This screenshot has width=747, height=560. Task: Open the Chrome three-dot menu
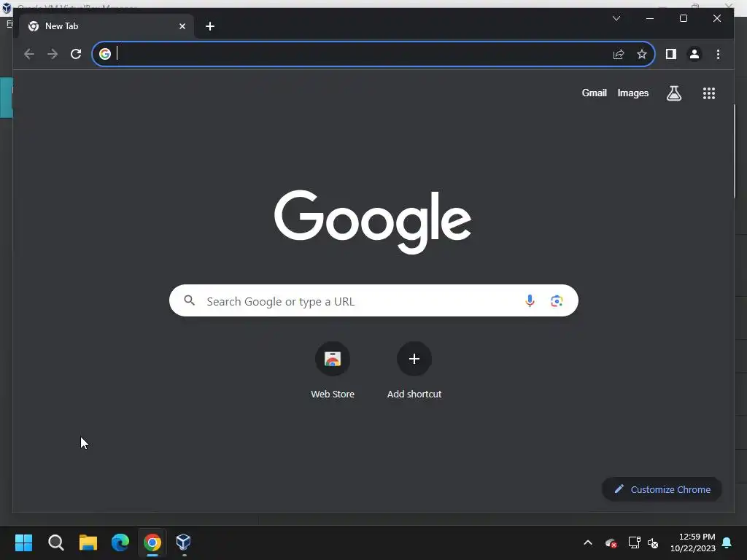[718, 54]
